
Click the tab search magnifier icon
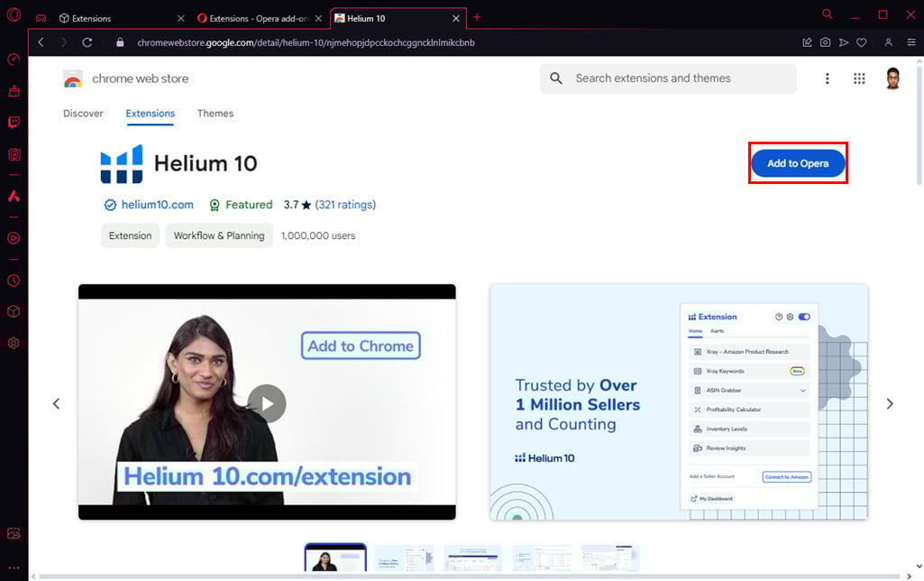pos(828,14)
